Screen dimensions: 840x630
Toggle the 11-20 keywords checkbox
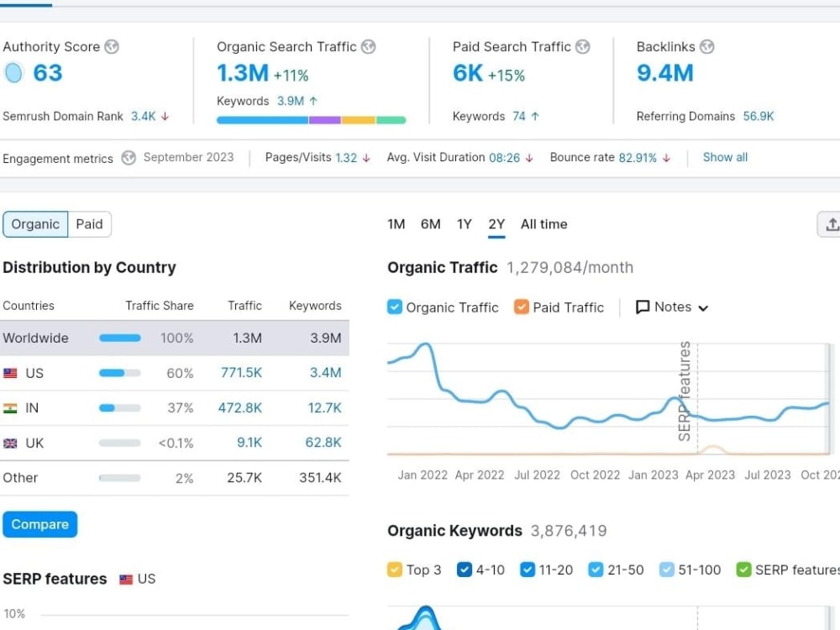pos(528,570)
